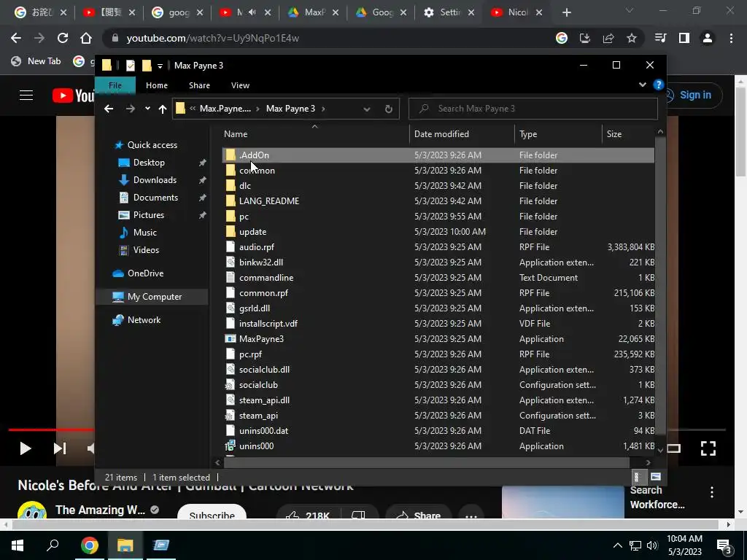
Task: Open Documents in Quick access
Action: [155, 198]
